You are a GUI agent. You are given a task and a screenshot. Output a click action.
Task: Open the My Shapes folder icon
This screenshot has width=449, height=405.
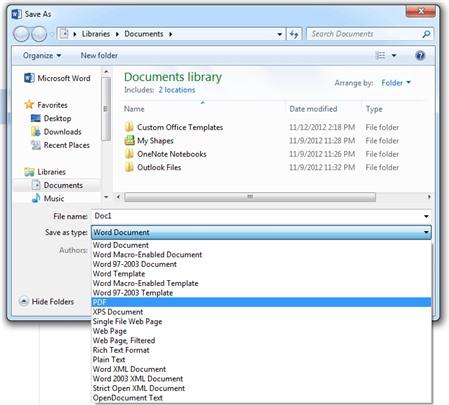[129, 140]
